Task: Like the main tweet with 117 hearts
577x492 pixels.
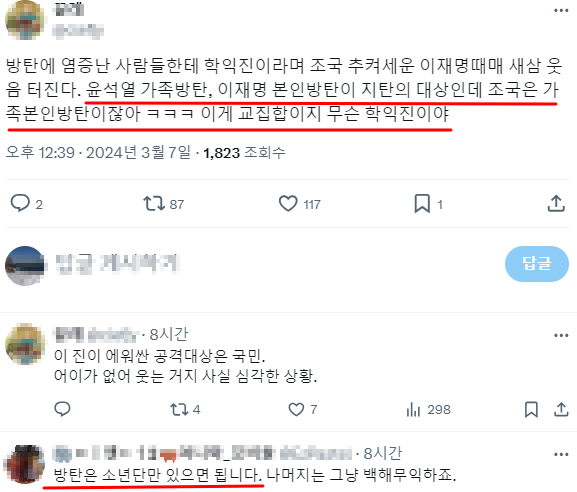Action: (x=288, y=203)
